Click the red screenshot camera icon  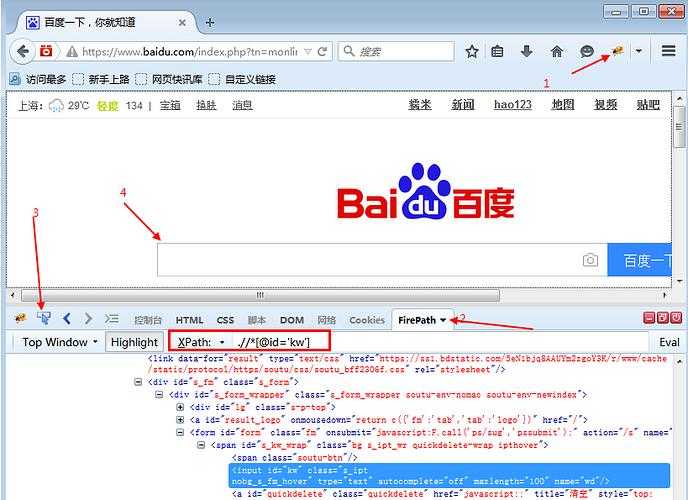[x=46, y=51]
